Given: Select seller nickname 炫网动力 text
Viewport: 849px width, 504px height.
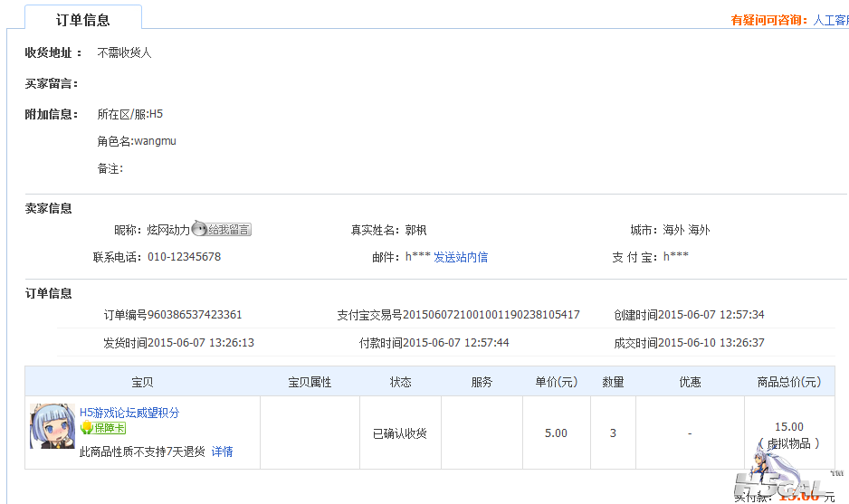Looking at the screenshot, I should point(168,230).
